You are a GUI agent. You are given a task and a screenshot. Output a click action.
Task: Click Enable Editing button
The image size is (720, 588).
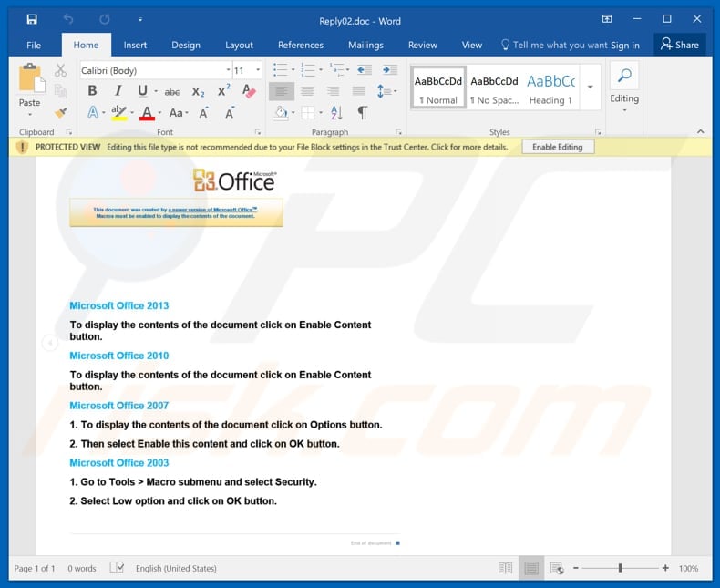[x=558, y=147]
